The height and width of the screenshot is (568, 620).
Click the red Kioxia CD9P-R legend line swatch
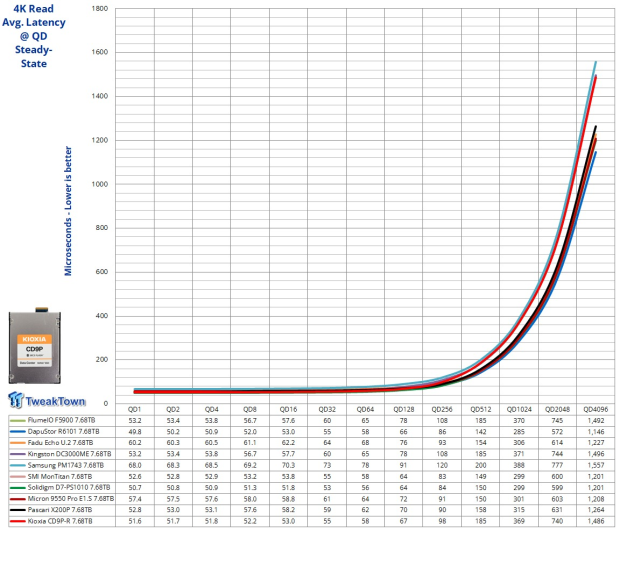18,521
